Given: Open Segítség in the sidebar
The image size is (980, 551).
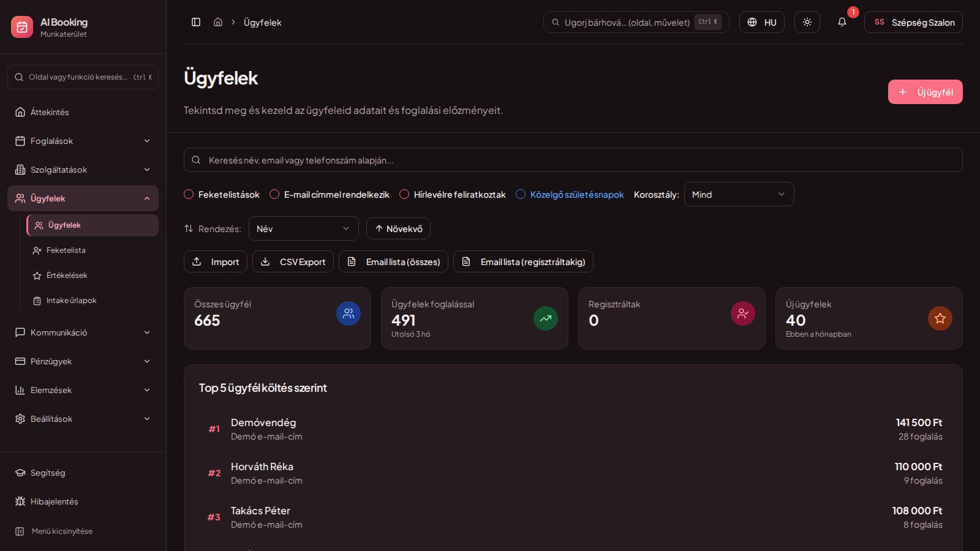Looking at the screenshot, I should (x=83, y=473).
